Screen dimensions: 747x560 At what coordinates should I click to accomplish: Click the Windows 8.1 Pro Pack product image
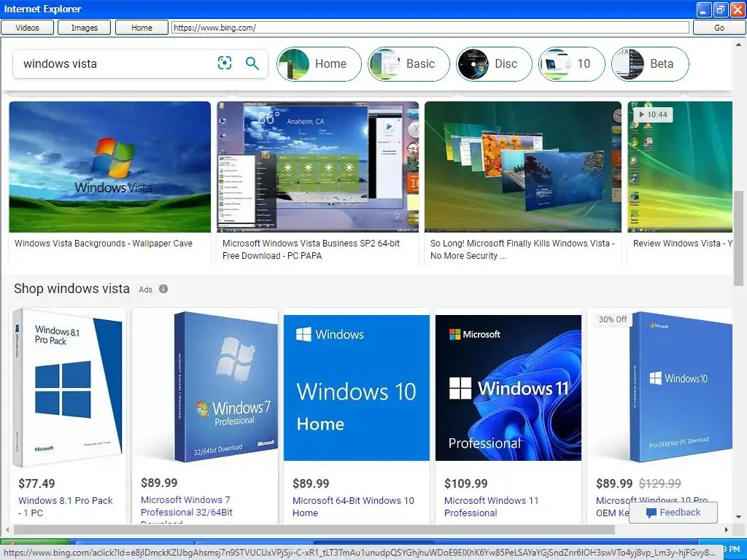(x=68, y=388)
